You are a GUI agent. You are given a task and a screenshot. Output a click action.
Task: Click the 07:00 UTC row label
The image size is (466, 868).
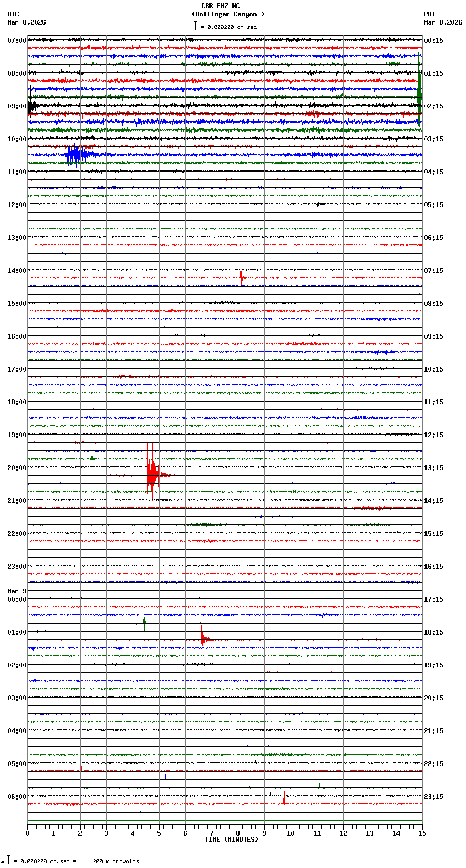[17, 41]
